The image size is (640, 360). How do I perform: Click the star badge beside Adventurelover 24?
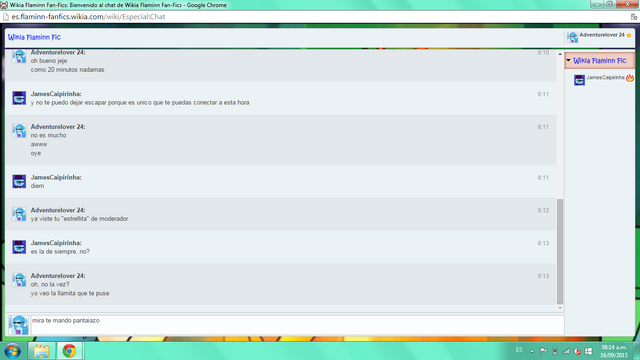click(x=629, y=35)
